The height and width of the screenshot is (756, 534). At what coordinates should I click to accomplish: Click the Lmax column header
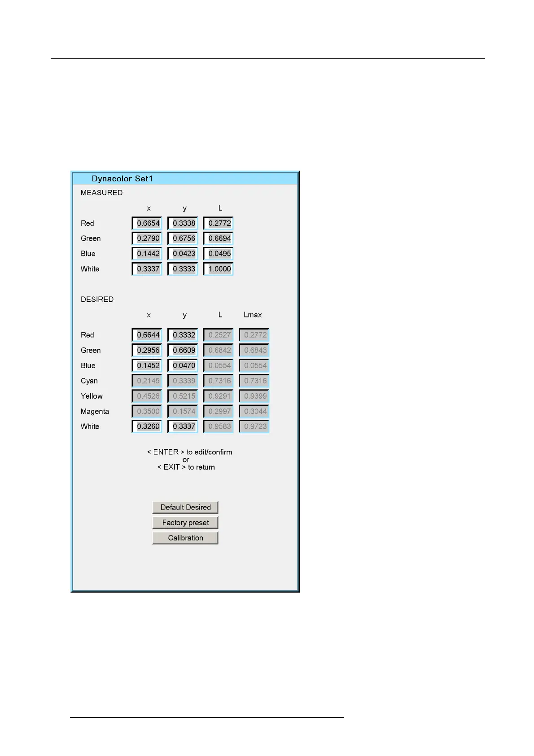coord(253,315)
